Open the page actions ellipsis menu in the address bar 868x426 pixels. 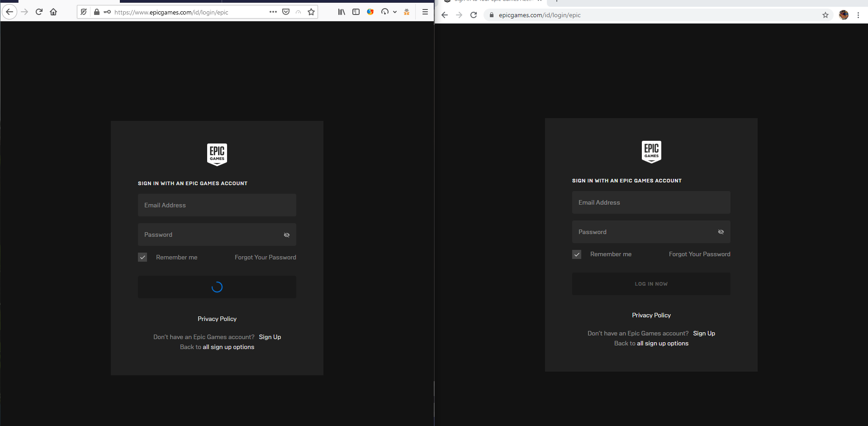coord(273,12)
